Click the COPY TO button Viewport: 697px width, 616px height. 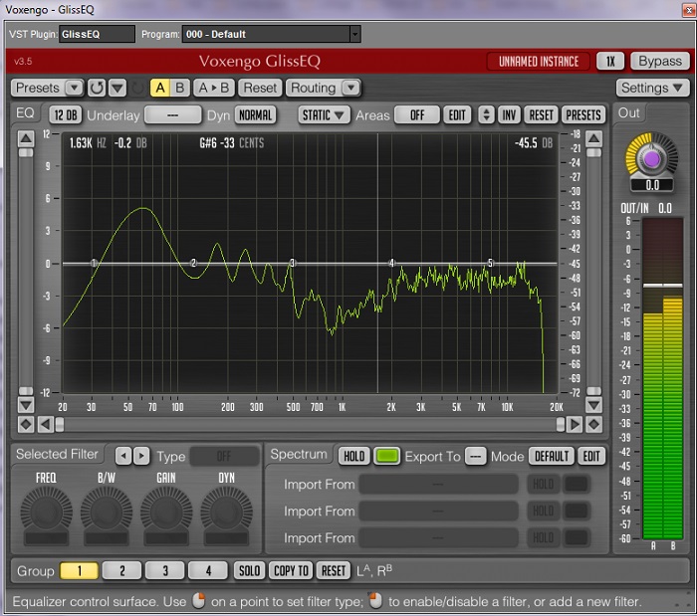(291, 571)
